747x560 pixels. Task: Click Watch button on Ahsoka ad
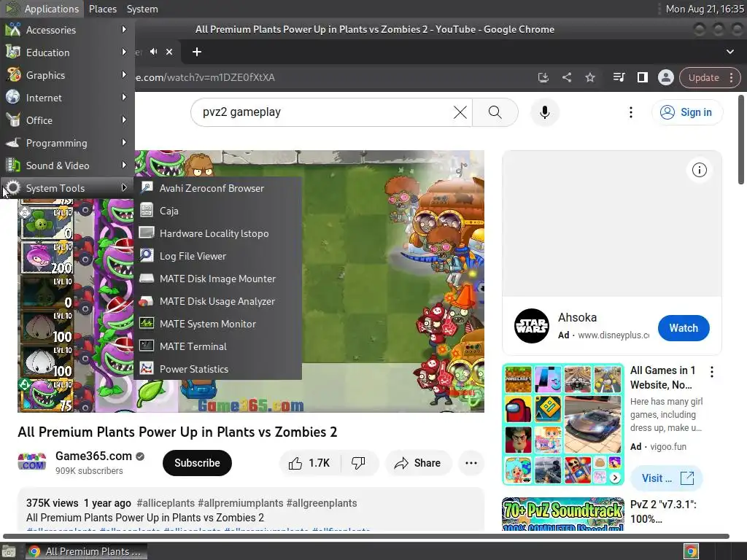coord(683,328)
